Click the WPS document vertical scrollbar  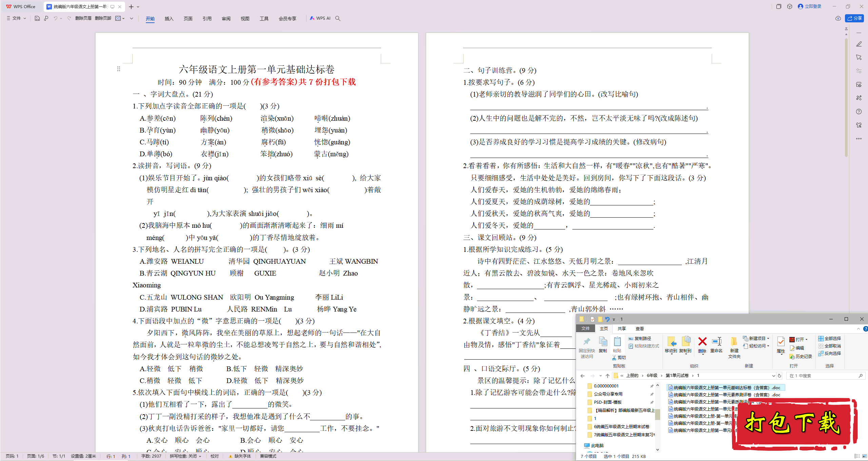846,98
